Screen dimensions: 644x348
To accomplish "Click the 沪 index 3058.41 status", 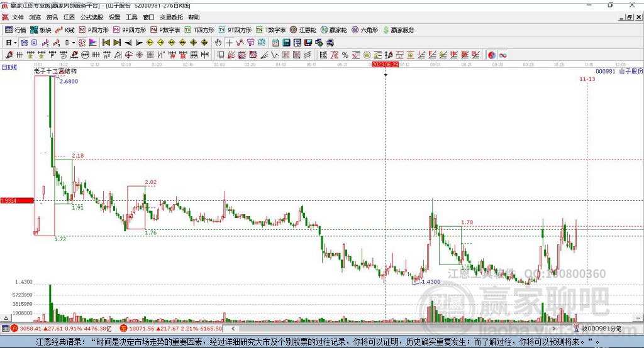I will coord(61,329).
